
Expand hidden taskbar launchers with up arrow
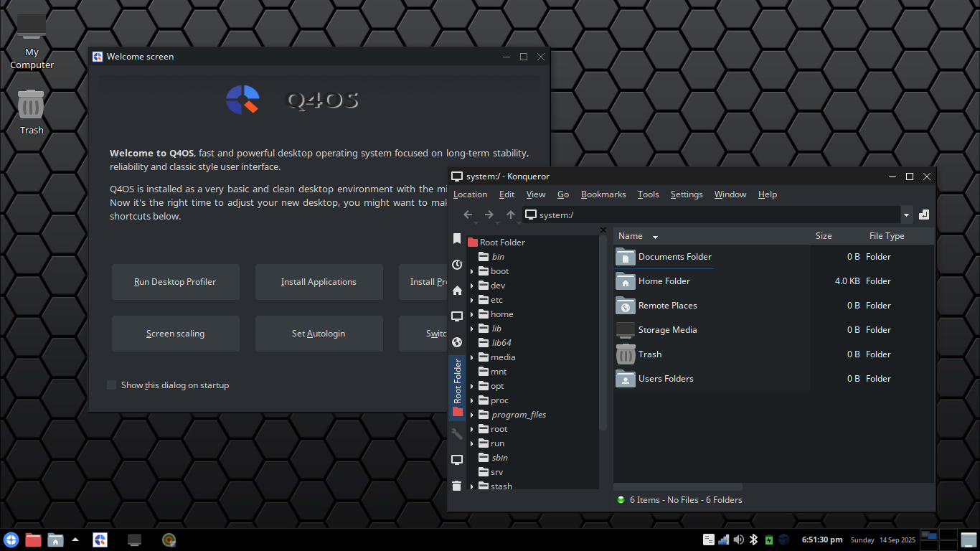[x=75, y=540]
